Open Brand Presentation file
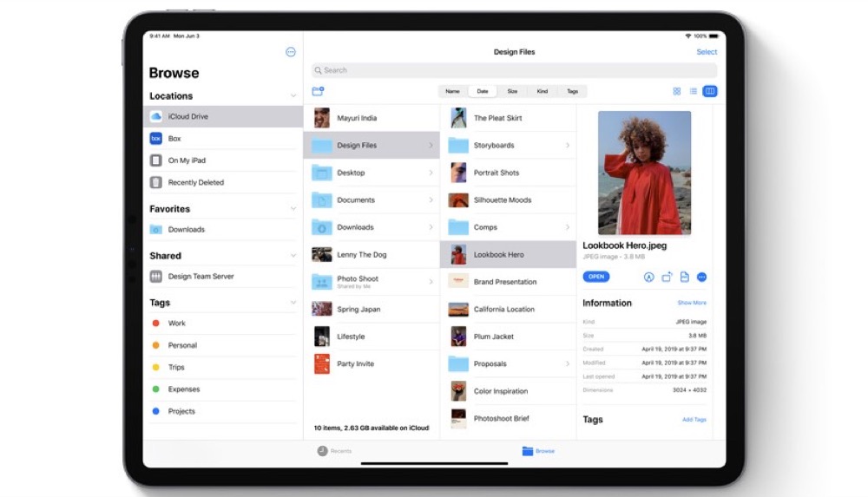Viewport: 868px width, 497px height. click(x=508, y=282)
